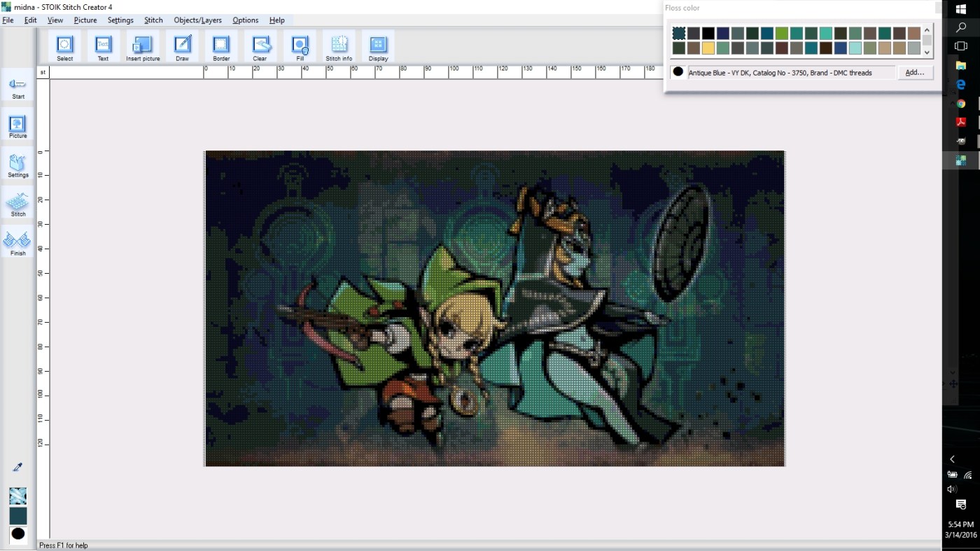Activate the Fill tool
The width and height of the screenshot is (980, 551).
[300, 48]
